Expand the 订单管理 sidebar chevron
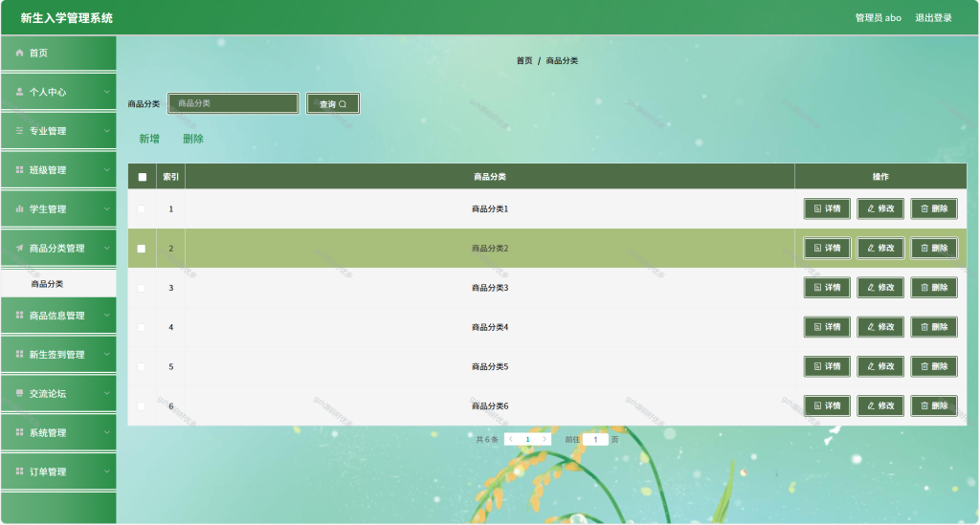Viewport: 980px width, 525px height. 107,471
